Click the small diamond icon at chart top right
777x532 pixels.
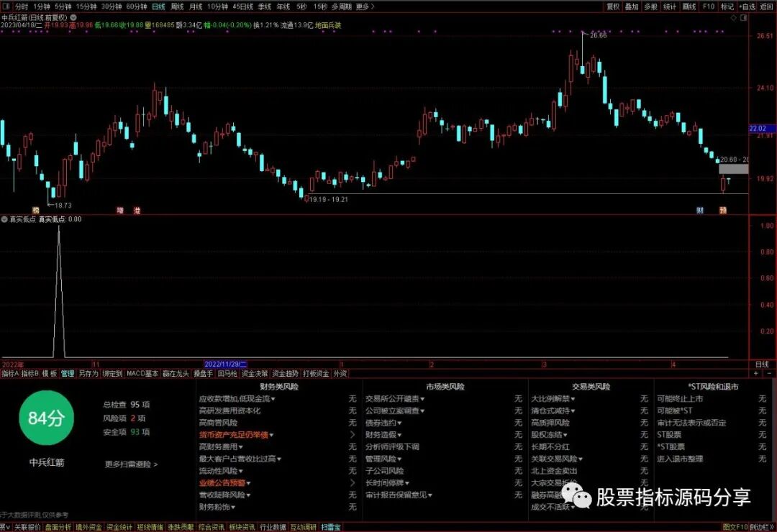point(734,18)
